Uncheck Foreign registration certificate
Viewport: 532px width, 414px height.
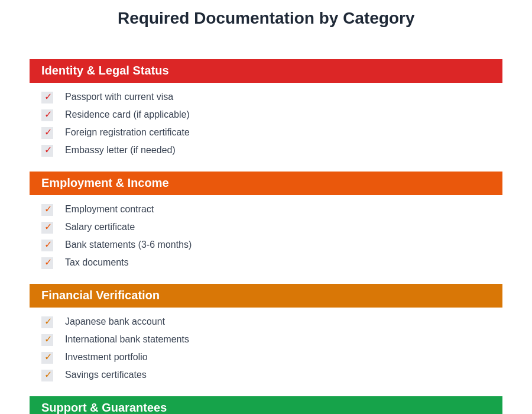47,132
